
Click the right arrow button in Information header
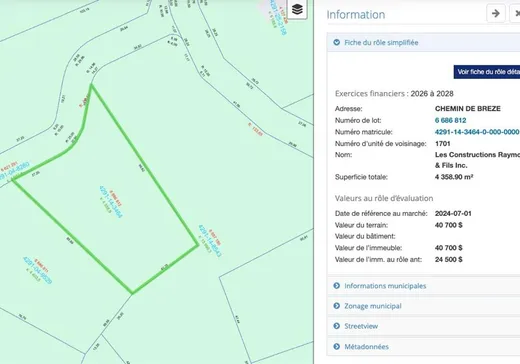pyautogui.click(x=496, y=13)
